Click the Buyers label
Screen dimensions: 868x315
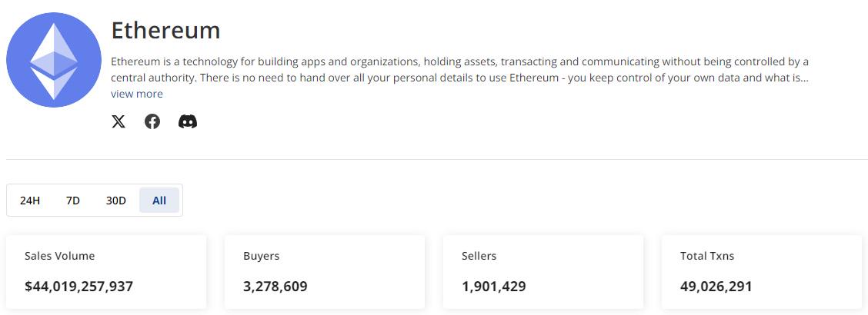[x=261, y=256]
